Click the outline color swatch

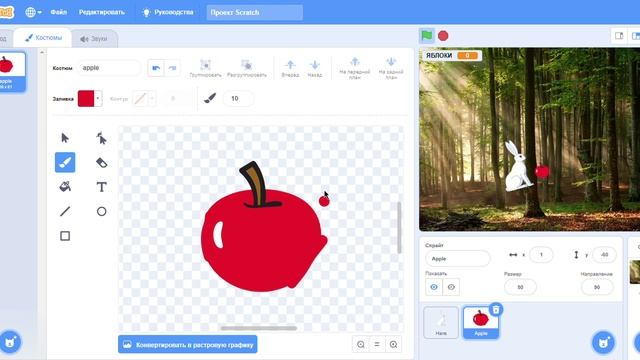[x=140, y=98]
